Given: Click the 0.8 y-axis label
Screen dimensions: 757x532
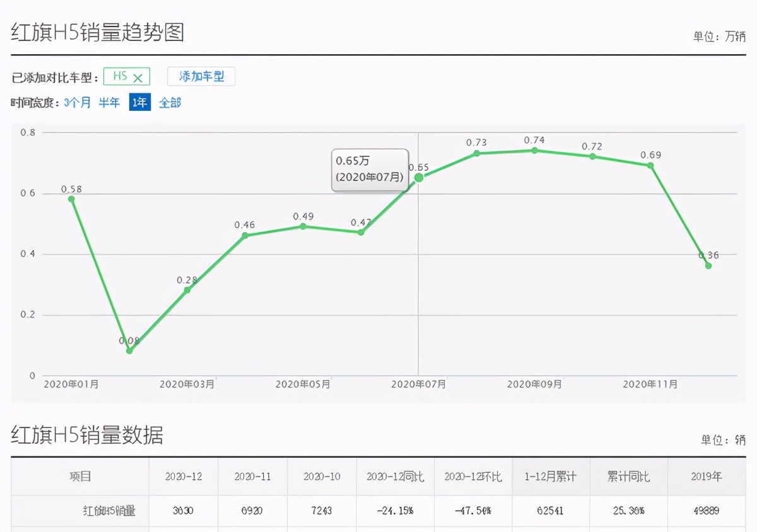Looking at the screenshot, I should [x=28, y=132].
